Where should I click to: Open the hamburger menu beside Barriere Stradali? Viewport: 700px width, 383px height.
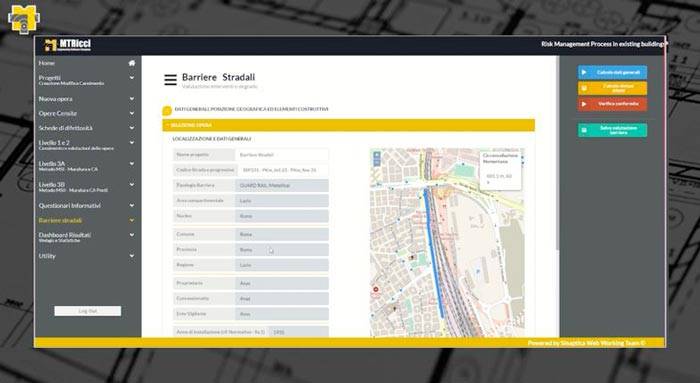coord(170,79)
